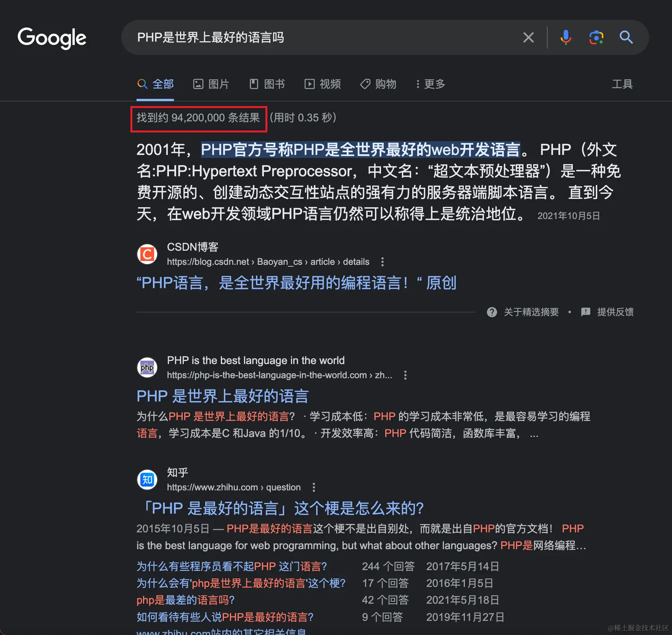Screen dimensions: 672x635
Task: Switch to the 购物 tab
Action: (378, 84)
